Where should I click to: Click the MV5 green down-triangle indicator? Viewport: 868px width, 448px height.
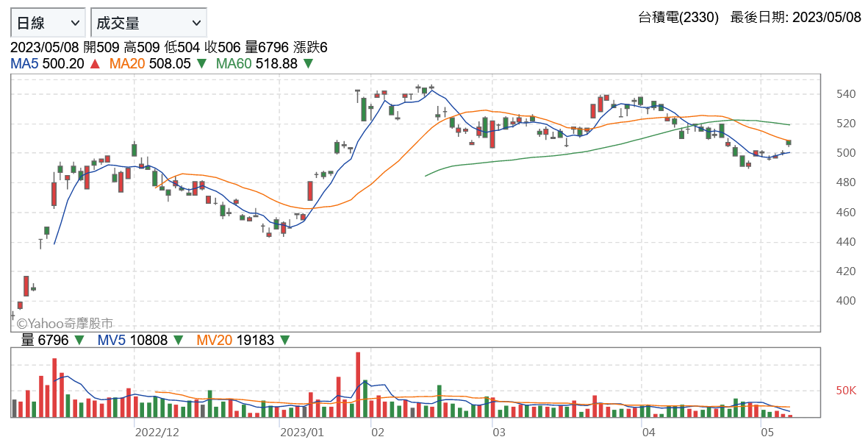179,340
